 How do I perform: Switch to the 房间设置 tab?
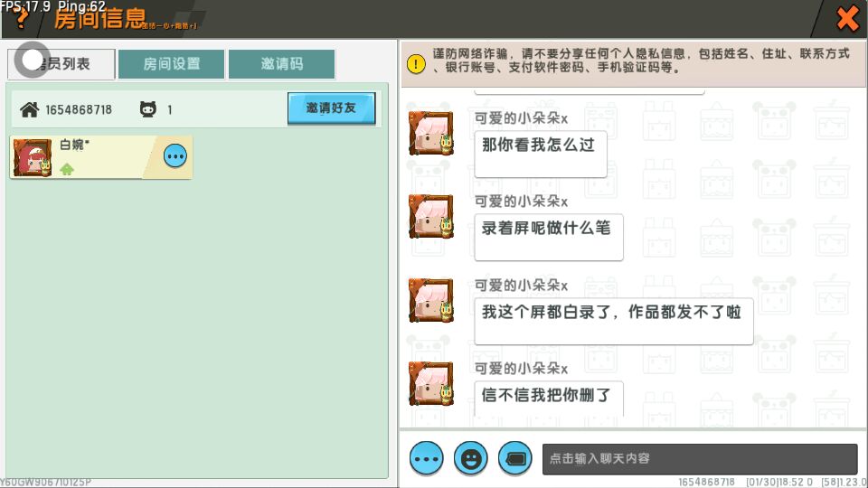[x=172, y=64]
